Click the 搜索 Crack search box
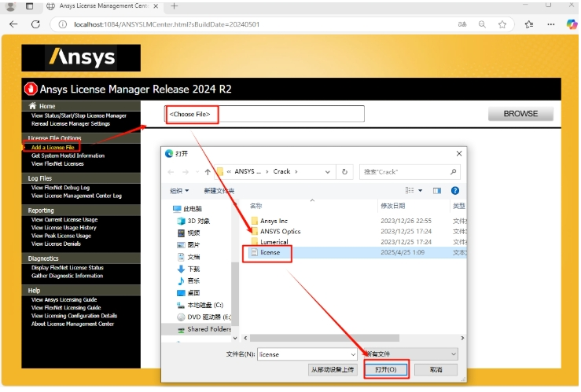The width and height of the screenshot is (581, 392). (x=410, y=172)
